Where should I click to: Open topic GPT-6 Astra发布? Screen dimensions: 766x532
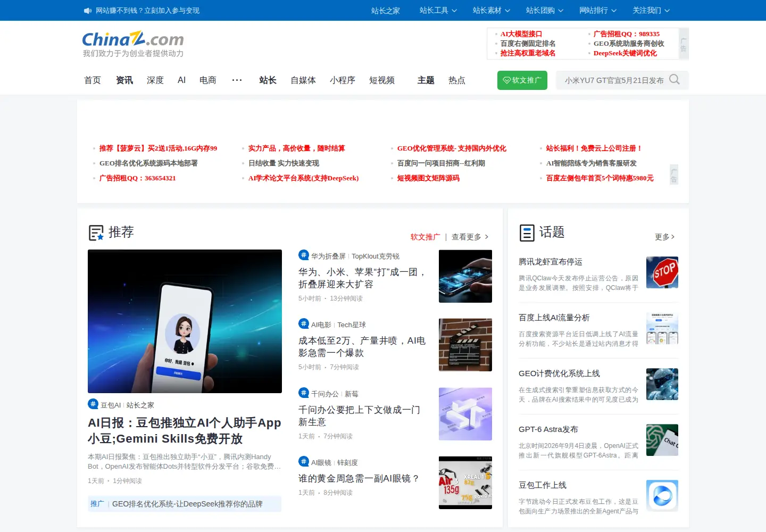548,429
